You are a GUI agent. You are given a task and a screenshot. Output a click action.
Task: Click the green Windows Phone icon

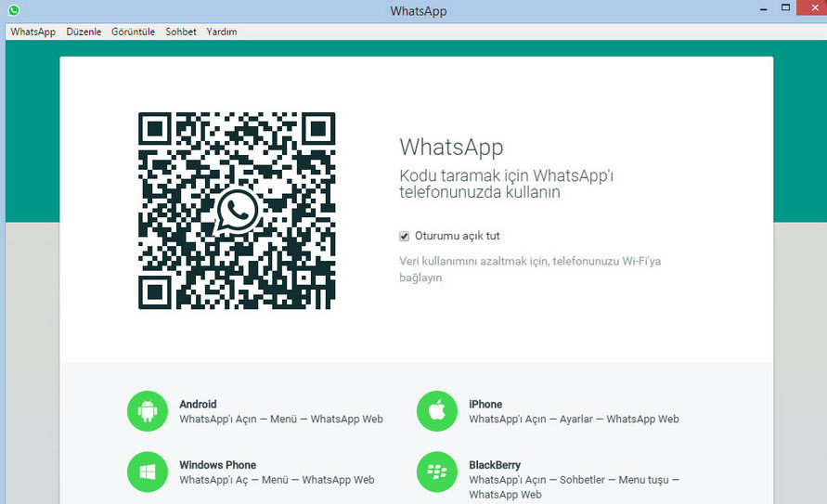[x=148, y=472]
